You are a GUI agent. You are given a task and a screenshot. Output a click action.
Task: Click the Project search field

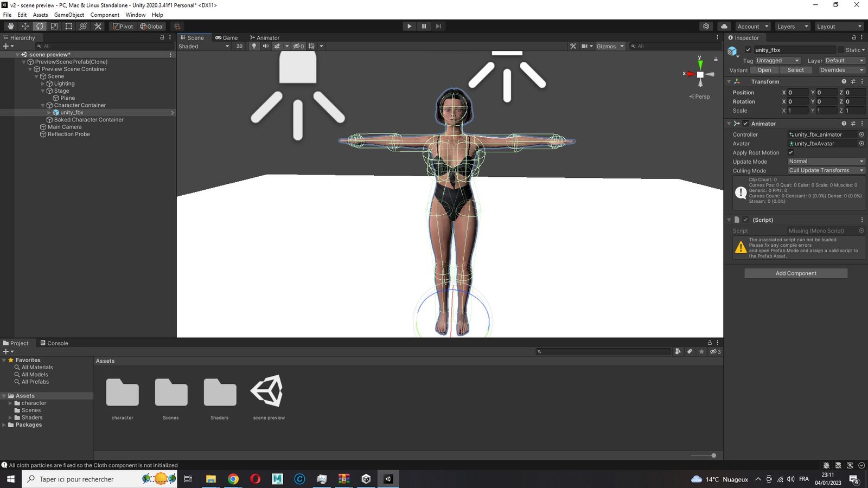coord(603,351)
